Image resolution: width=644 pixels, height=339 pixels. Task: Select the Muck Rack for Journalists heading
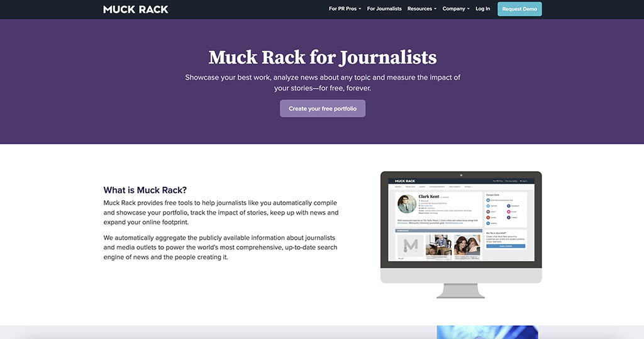click(x=323, y=57)
